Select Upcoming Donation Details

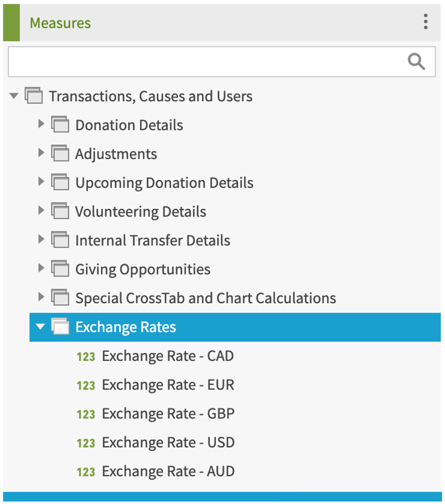tap(164, 183)
